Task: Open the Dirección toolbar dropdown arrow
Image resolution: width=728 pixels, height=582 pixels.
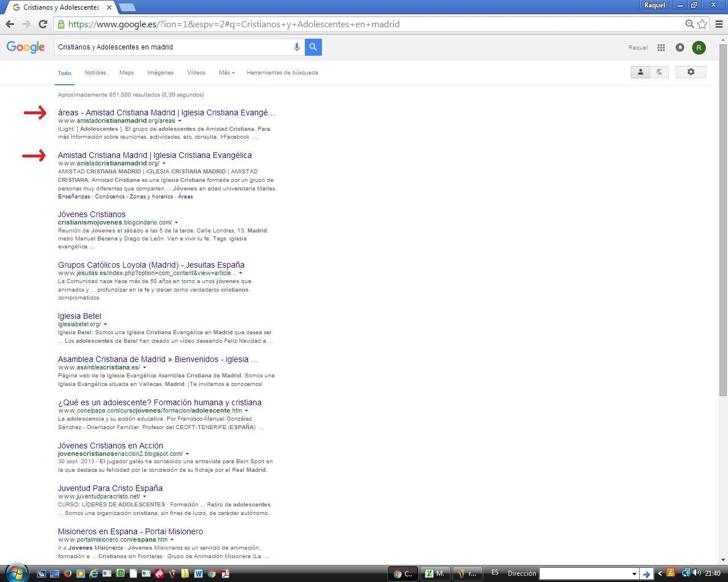Action: (634, 574)
